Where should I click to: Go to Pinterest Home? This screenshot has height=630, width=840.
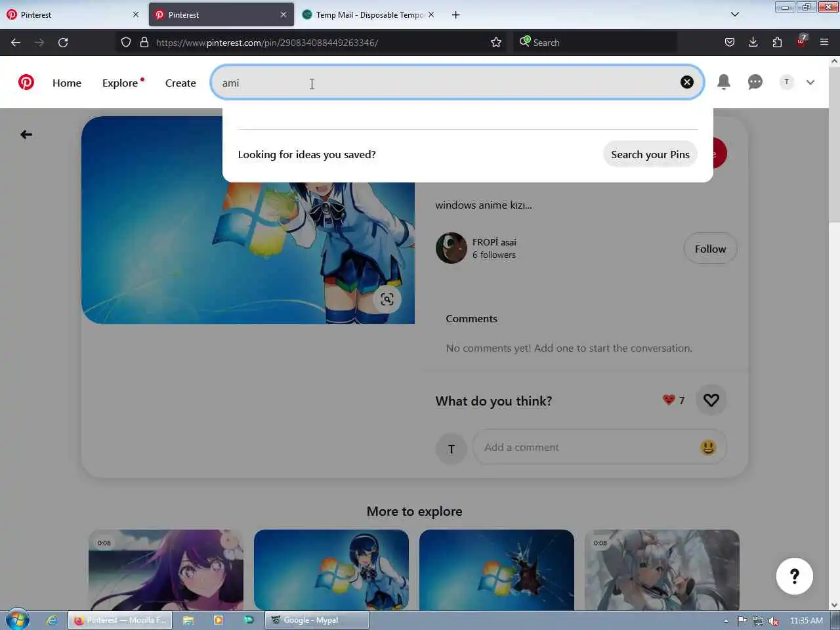pos(67,83)
